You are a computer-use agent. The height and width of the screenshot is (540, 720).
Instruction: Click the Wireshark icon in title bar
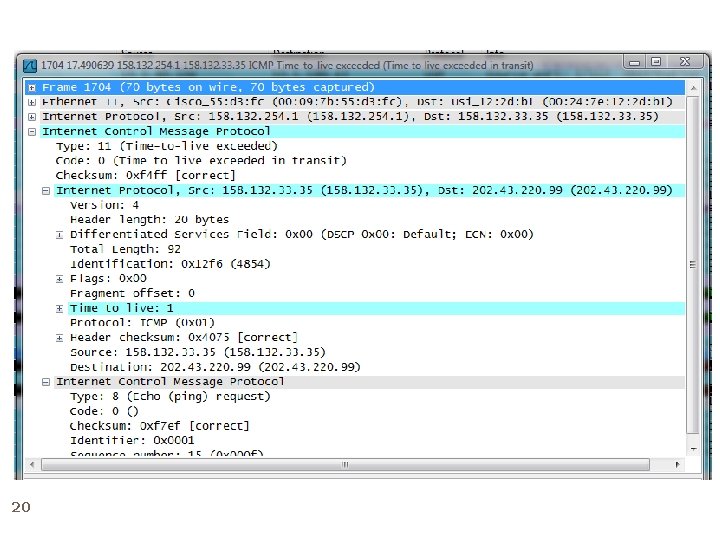click(x=30, y=66)
